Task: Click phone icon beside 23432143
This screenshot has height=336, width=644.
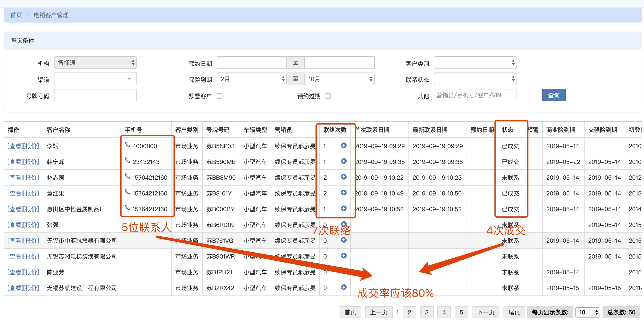Action: point(127,161)
